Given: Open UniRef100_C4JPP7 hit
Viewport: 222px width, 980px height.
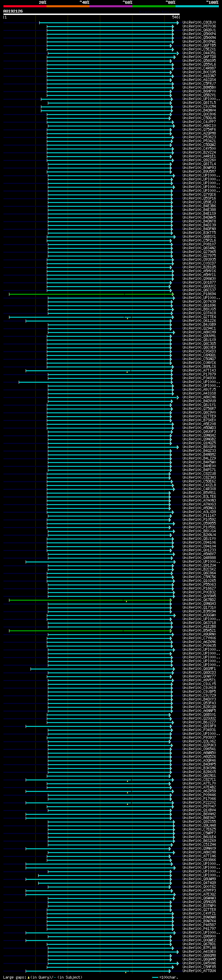Looking at the screenshot, I should (x=199, y=122).
